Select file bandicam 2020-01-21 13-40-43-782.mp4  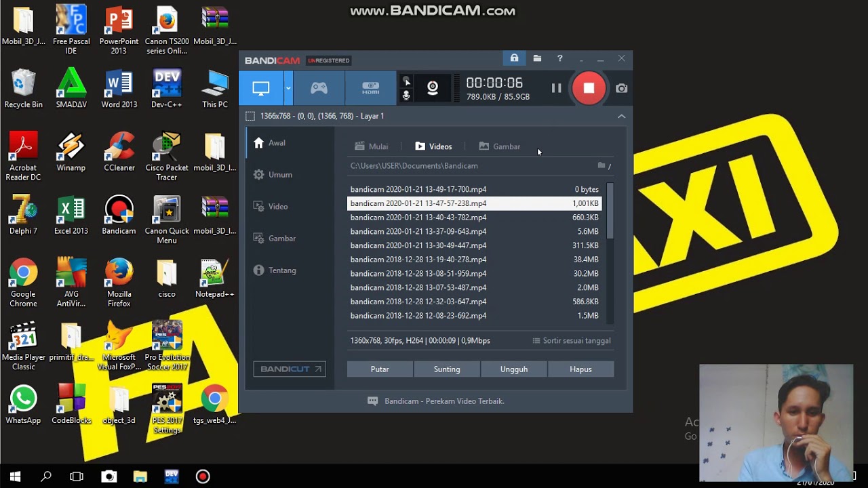click(x=474, y=218)
